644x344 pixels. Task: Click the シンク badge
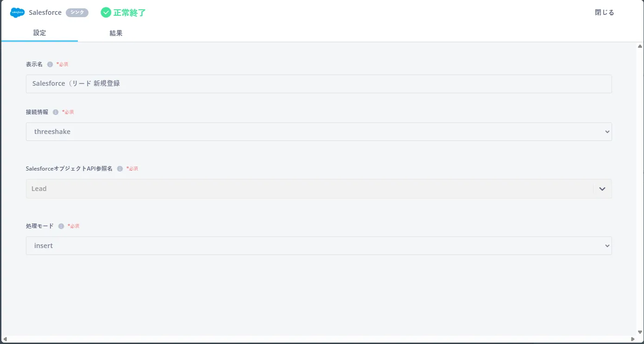pyautogui.click(x=77, y=13)
